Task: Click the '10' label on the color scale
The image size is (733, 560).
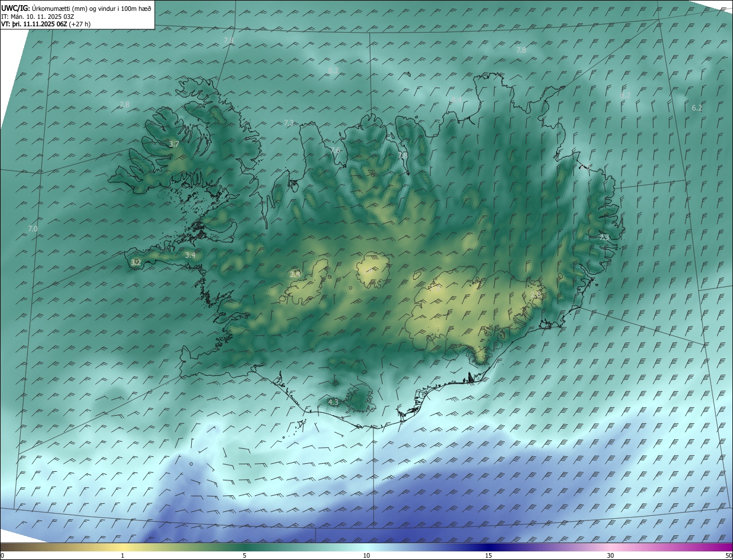Action: pyautogui.click(x=366, y=555)
